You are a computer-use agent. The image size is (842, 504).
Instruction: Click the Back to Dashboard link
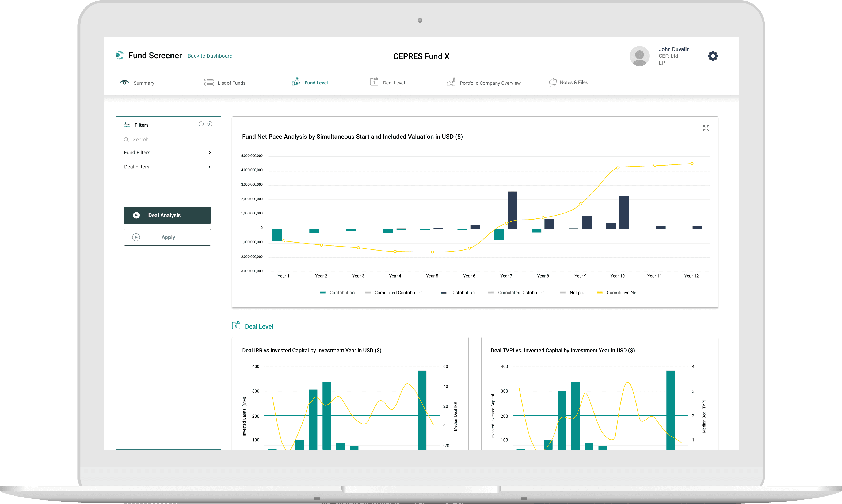(210, 56)
